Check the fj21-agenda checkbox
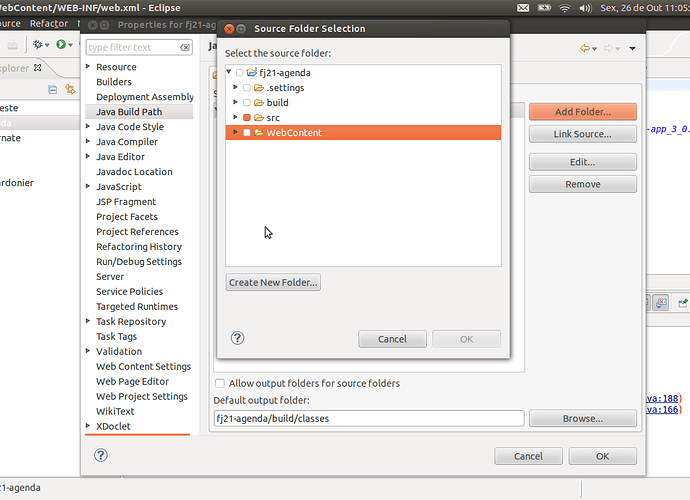The height and width of the screenshot is (500, 690). (x=240, y=73)
